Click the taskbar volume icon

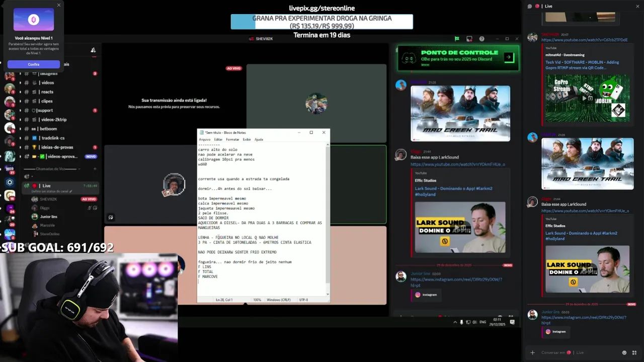[x=474, y=322]
